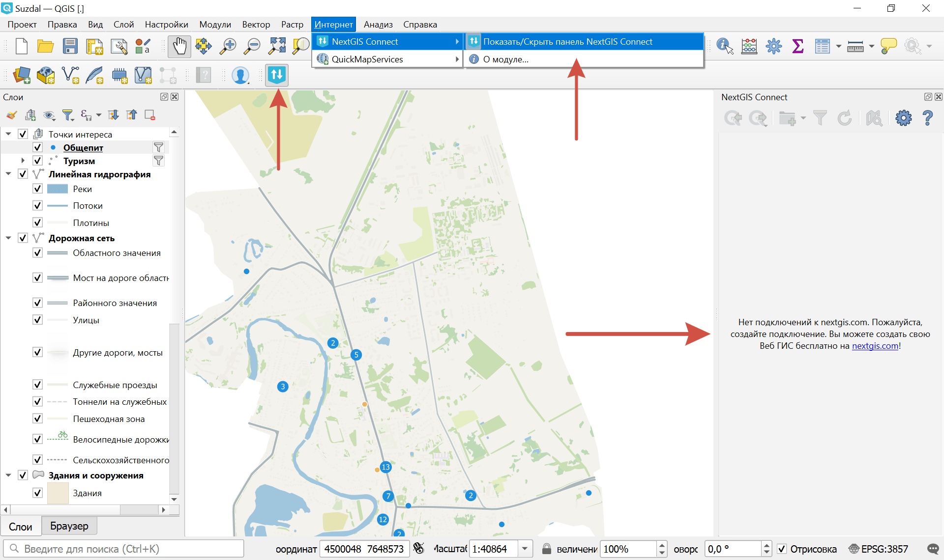
Task: Hide the Реки layer
Action: pos(38,189)
